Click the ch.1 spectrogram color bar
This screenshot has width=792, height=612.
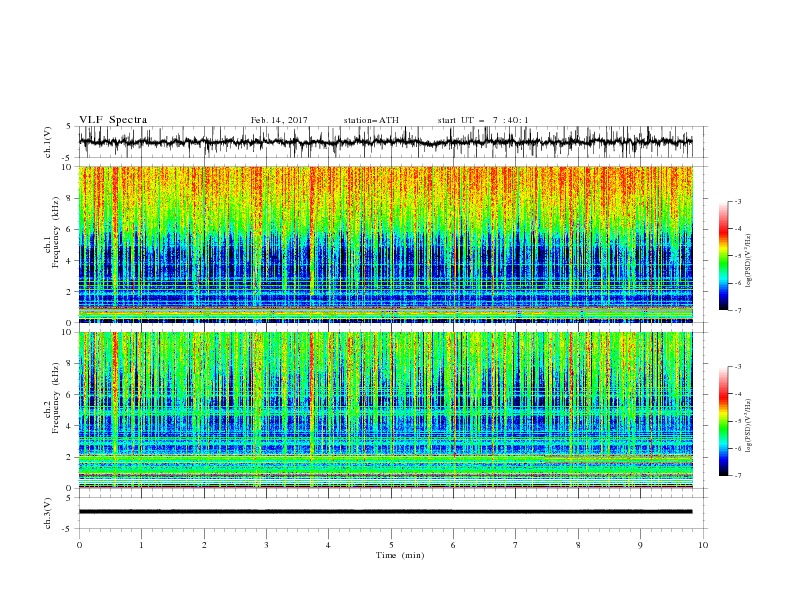723,256
